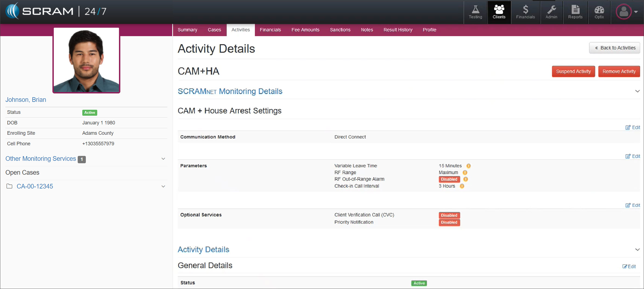Click Back to Activities button
This screenshot has height=289, width=644.
click(x=615, y=48)
